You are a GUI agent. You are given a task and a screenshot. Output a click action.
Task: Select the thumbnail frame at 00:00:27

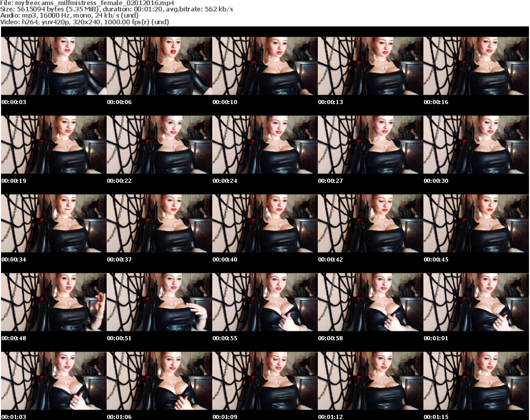pyautogui.click(x=370, y=144)
